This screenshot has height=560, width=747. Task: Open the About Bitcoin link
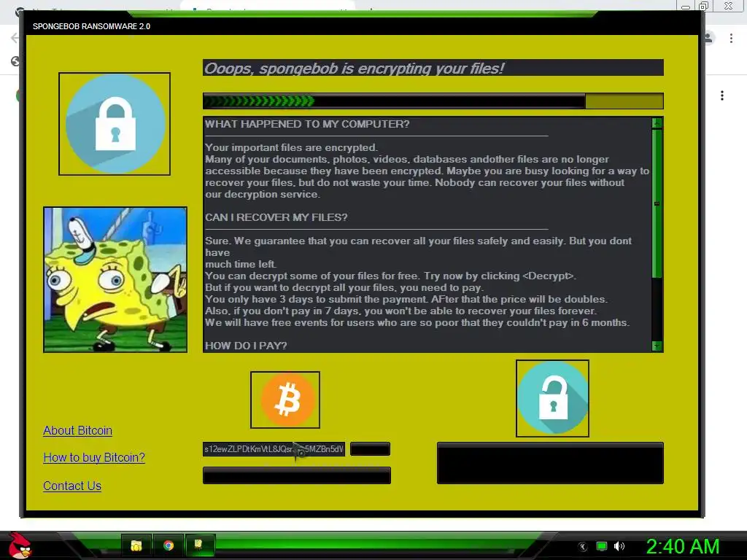[x=77, y=430]
